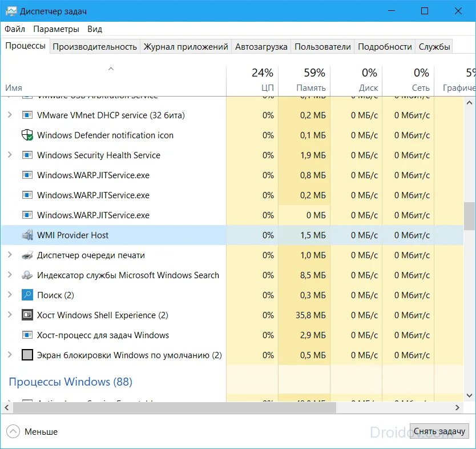Open the Параметры menu

(x=57, y=29)
